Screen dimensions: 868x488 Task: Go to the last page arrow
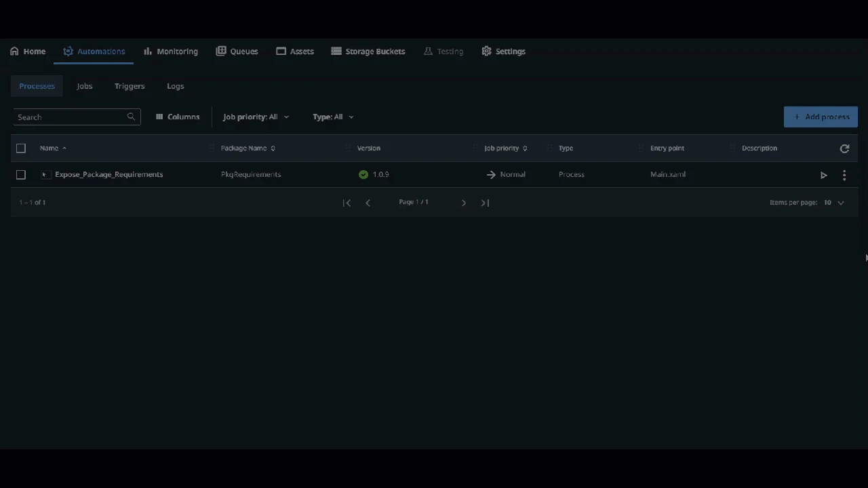coord(485,202)
